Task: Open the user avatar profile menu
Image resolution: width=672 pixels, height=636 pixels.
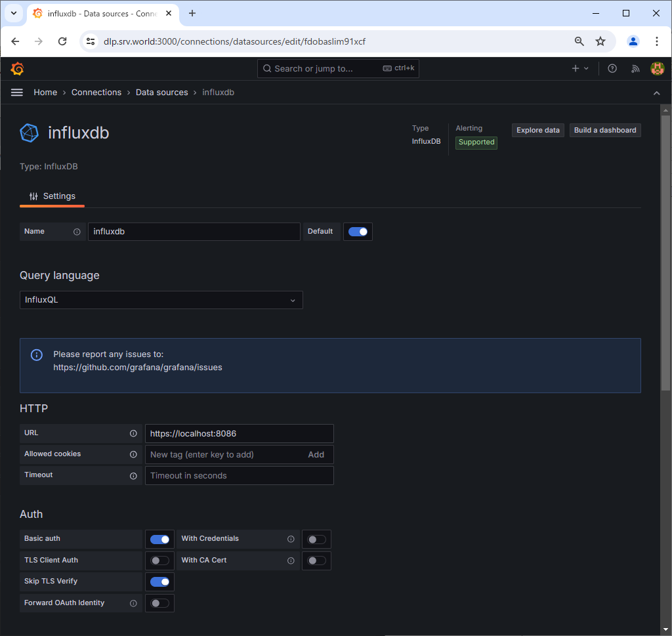Action: coord(657,68)
